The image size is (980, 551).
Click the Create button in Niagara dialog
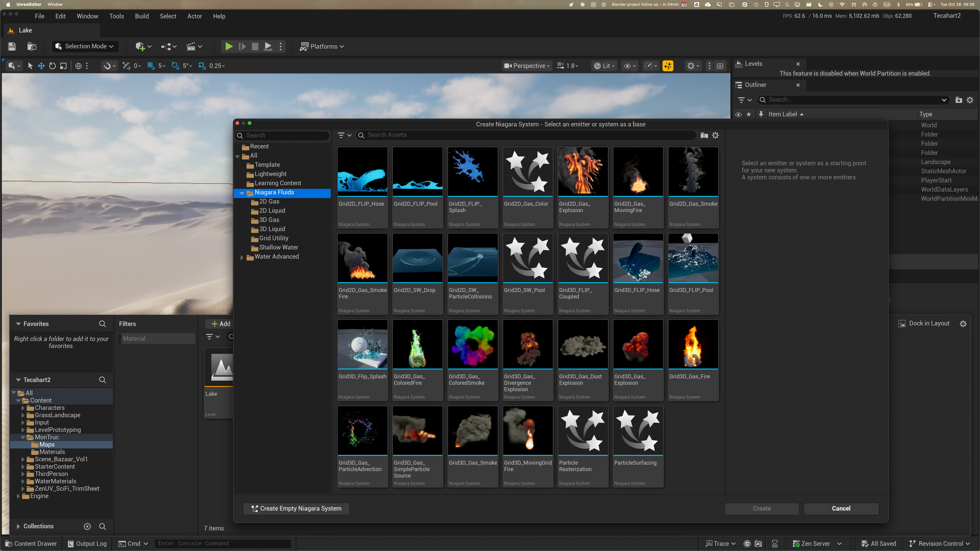click(x=762, y=508)
